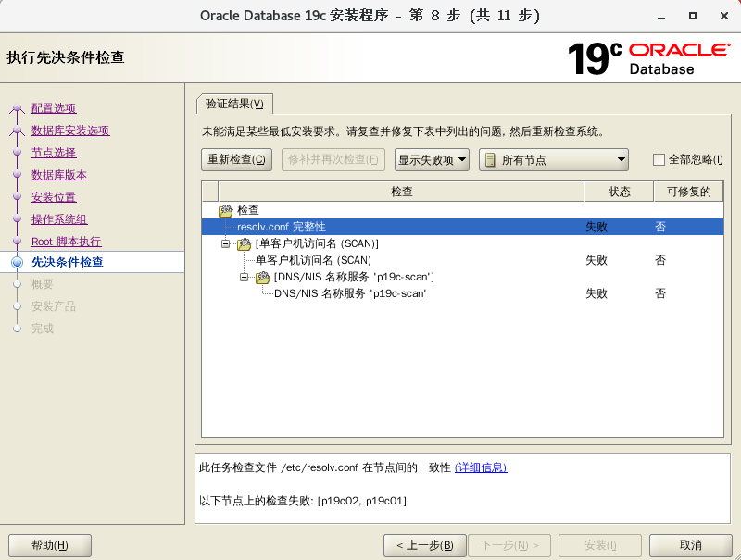Screen dimensions: 741x560
Task: Click the step bullet next to 操作系统组
Action: (x=17, y=219)
